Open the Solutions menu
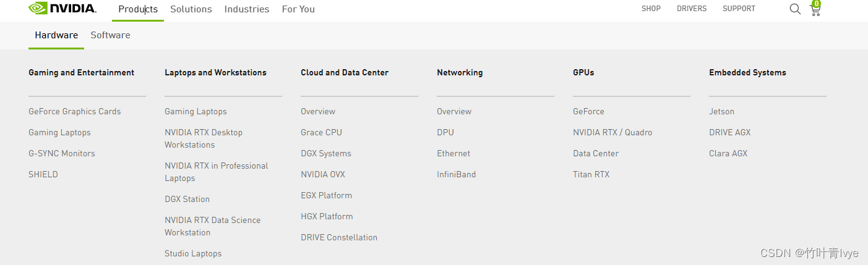This screenshot has height=265, width=868. tap(191, 9)
